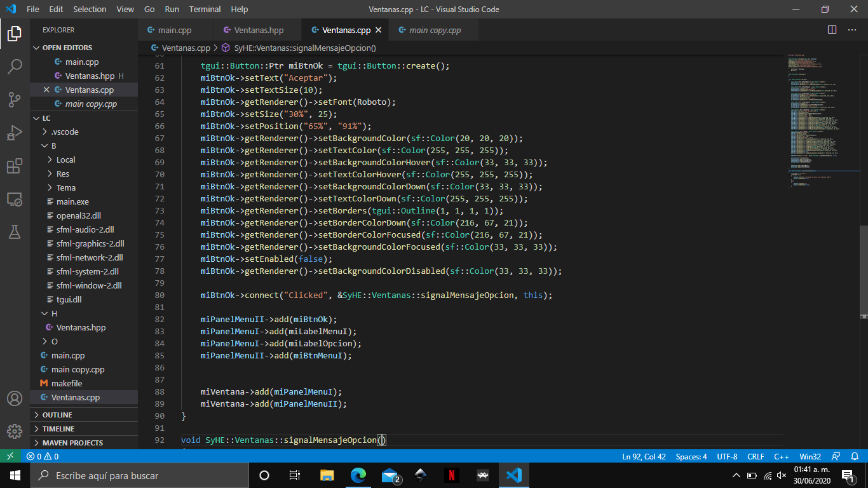
Task: Open the Accounts icon above the gear
Action: [13, 399]
